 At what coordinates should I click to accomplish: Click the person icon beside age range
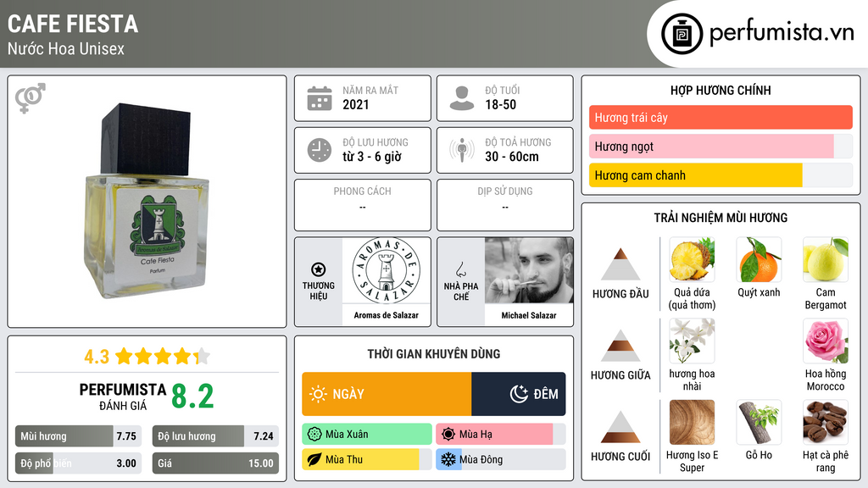[x=462, y=98]
